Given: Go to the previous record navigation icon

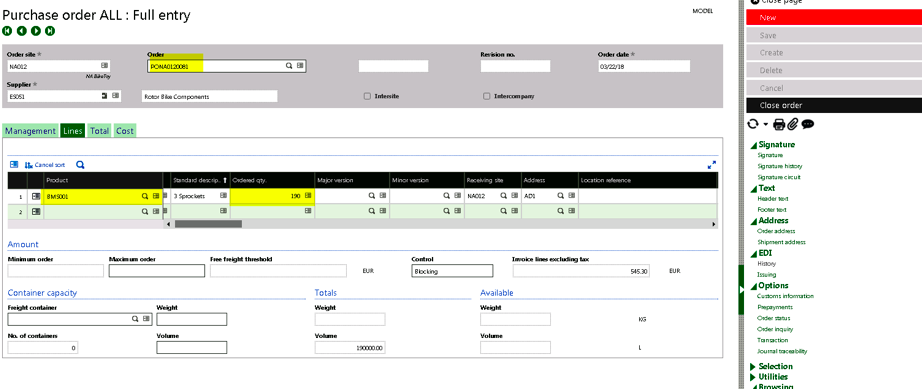Looking at the screenshot, I should click(x=22, y=31).
